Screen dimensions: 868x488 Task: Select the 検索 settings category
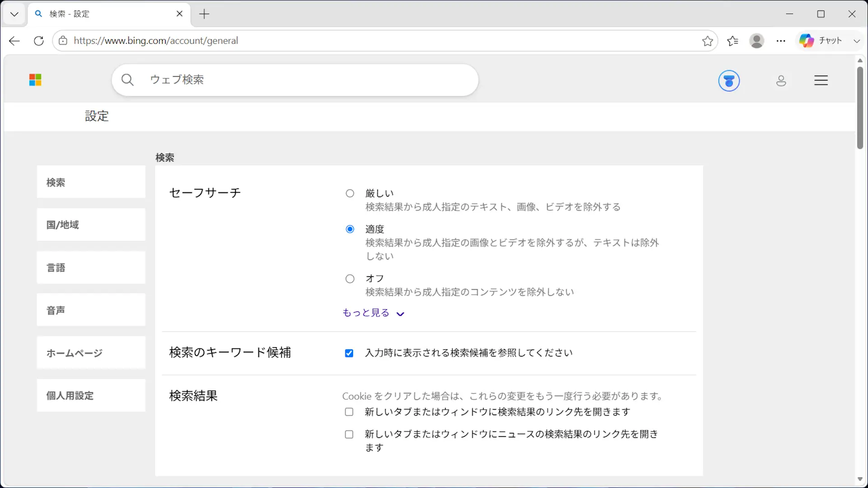point(91,182)
